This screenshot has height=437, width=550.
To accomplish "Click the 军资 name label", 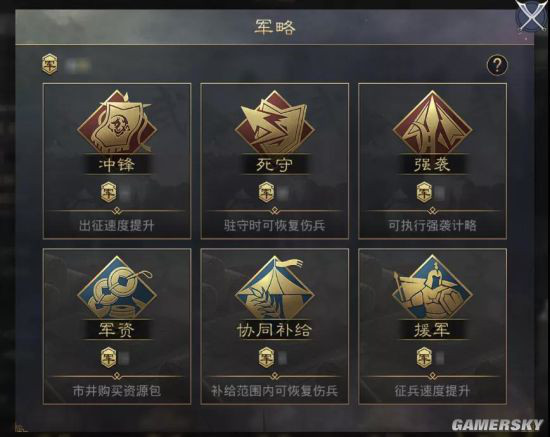I will coord(117,330).
